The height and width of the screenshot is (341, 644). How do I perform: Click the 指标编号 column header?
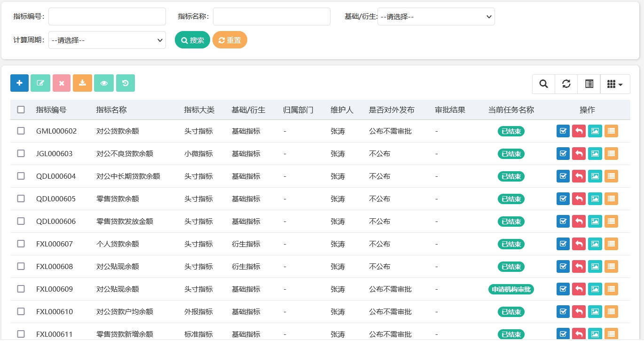tap(51, 110)
